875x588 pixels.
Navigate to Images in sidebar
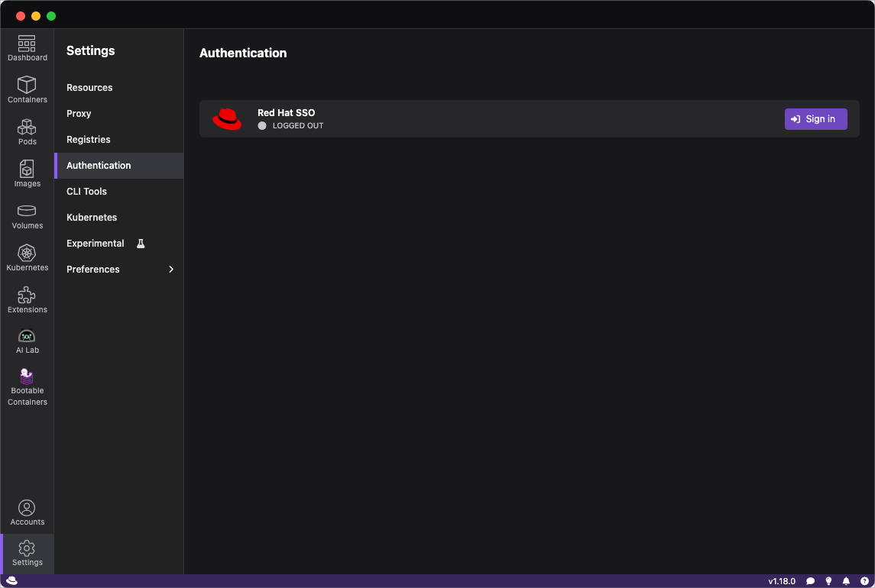pos(27,174)
